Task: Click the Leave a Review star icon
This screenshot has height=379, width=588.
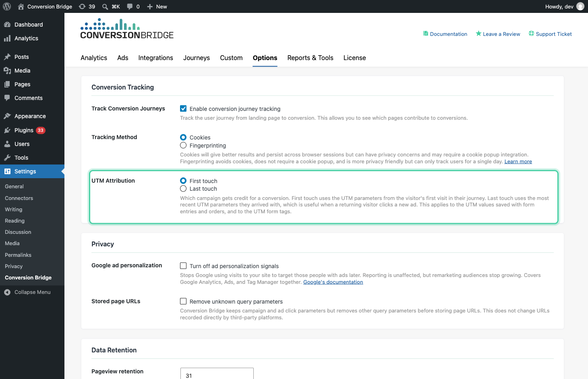Action: click(478, 33)
